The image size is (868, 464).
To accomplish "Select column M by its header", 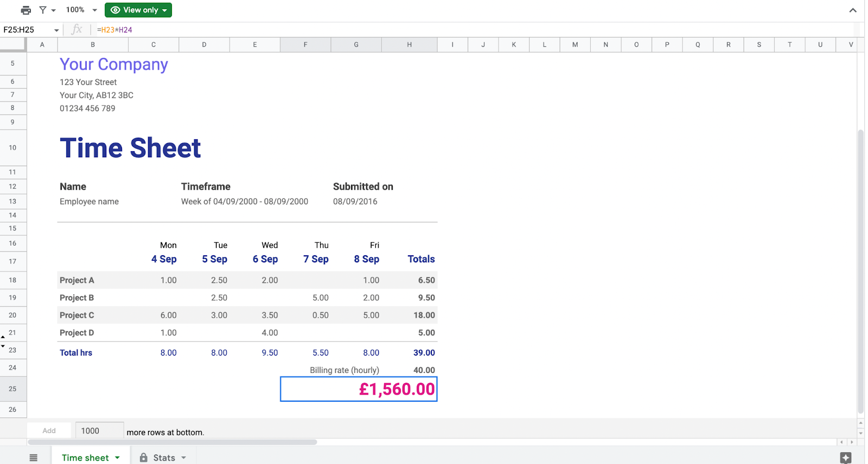I will click(575, 44).
